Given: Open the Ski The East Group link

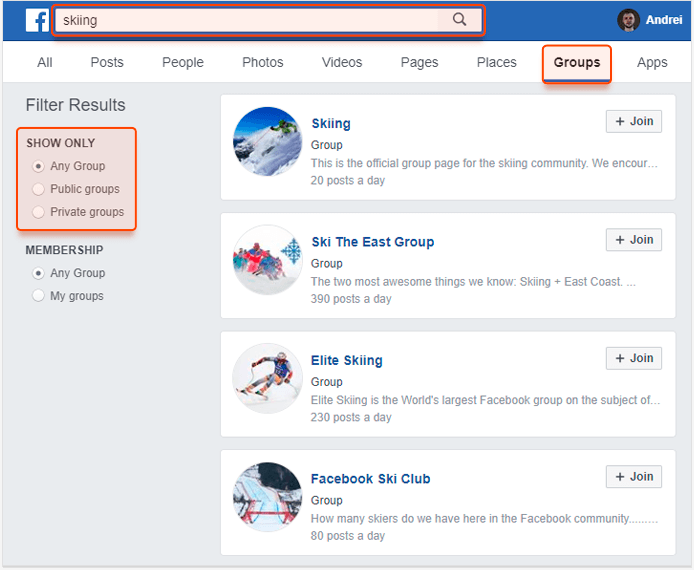Looking at the screenshot, I should [372, 242].
